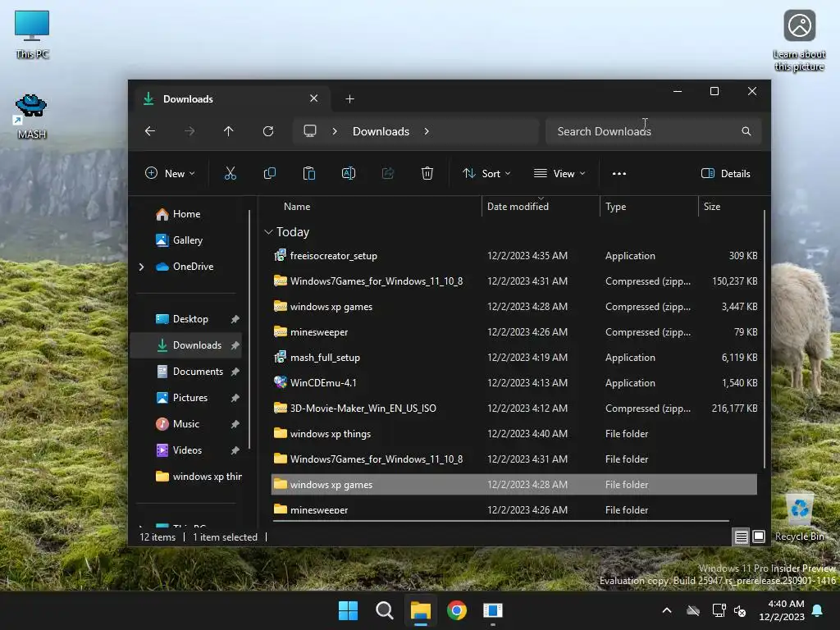Sort by the Date modified column

[518, 206]
